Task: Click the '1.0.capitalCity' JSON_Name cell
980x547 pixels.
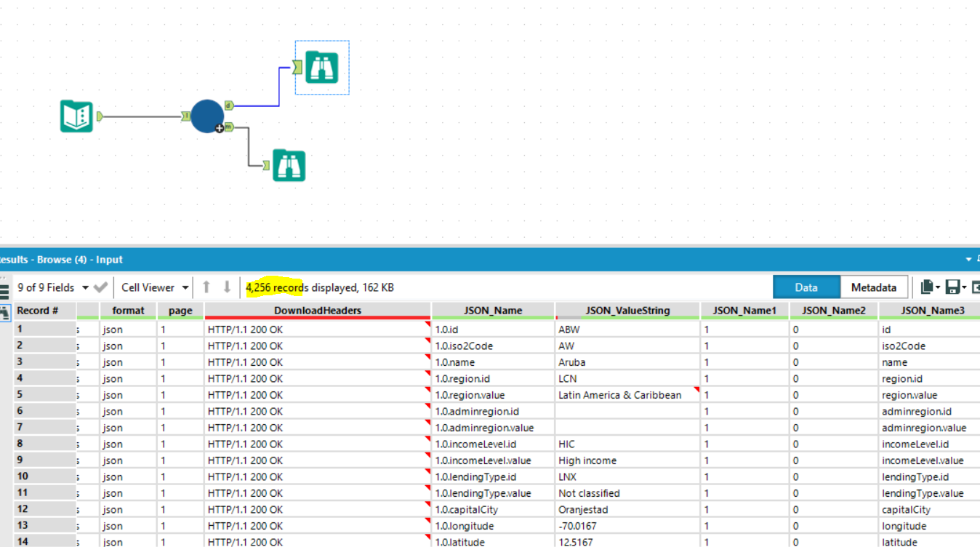Action: click(x=493, y=510)
